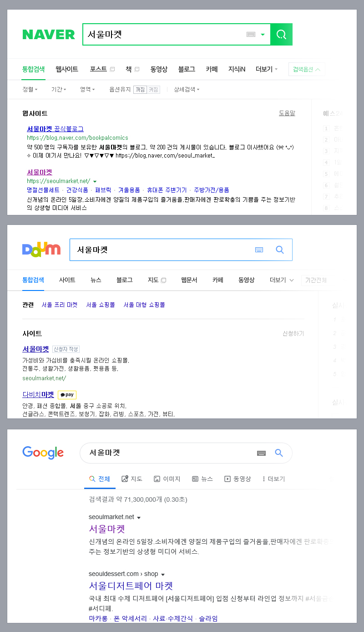Open Naver on-screen keyboard icon
This screenshot has height=632, width=364.
251,35
